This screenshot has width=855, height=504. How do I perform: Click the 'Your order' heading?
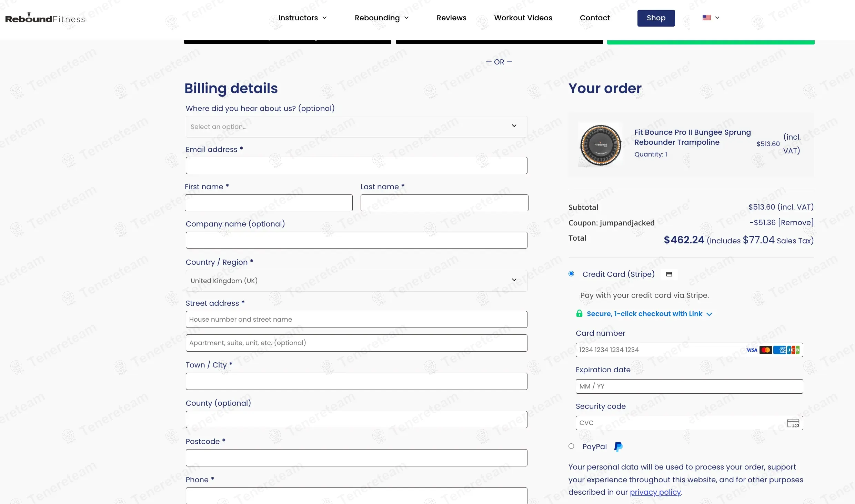point(605,88)
